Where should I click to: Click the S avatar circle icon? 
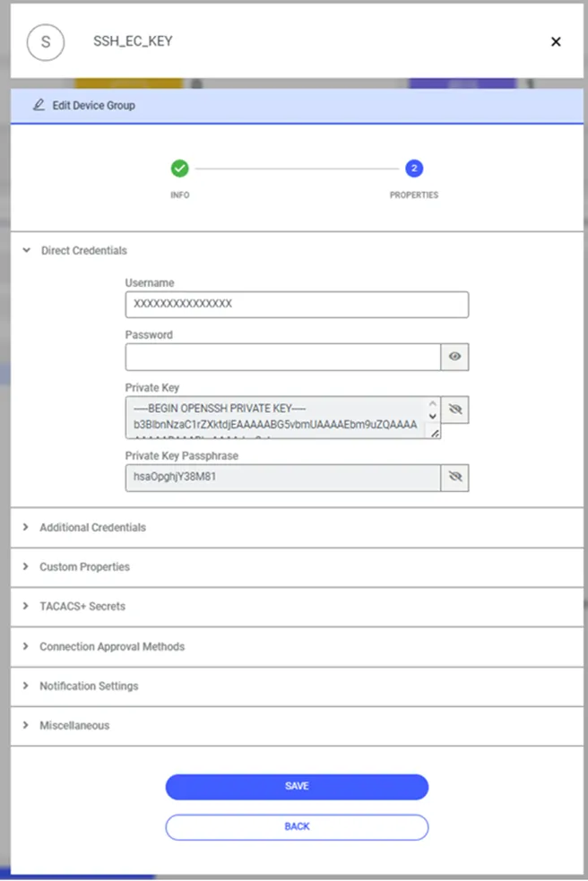click(46, 42)
